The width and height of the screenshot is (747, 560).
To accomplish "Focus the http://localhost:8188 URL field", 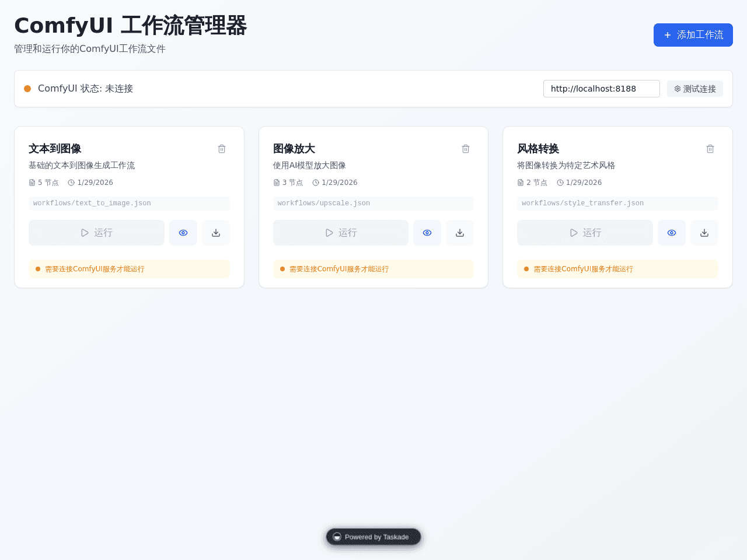I will click(601, 89).
